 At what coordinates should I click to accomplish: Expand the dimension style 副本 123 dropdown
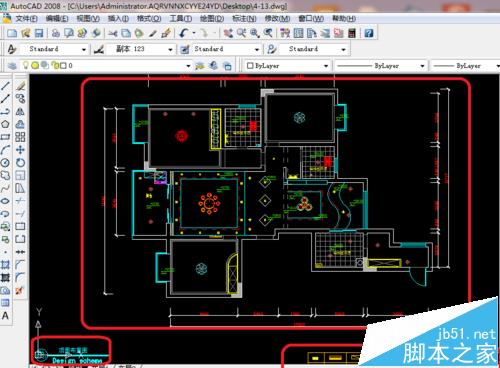[170, 49]
